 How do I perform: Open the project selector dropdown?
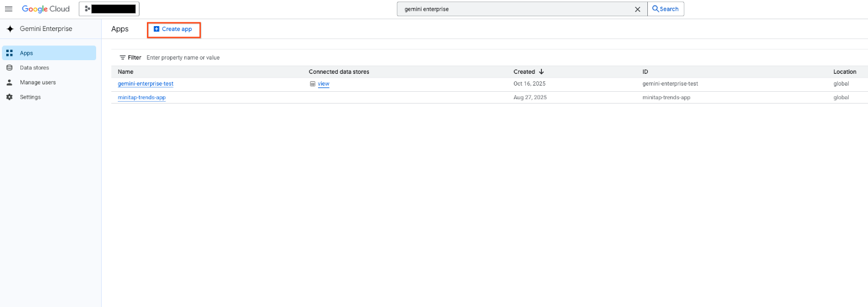[x=109, y=9]
